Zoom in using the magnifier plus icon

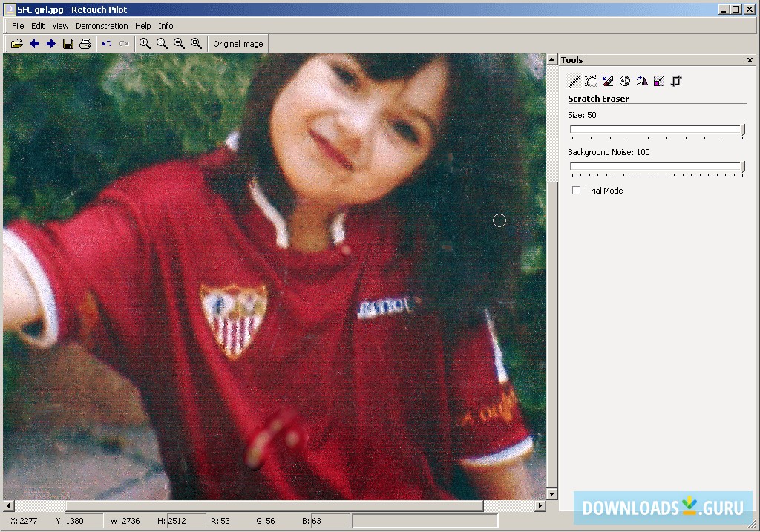pyautogui.click(x=145, y=43)
